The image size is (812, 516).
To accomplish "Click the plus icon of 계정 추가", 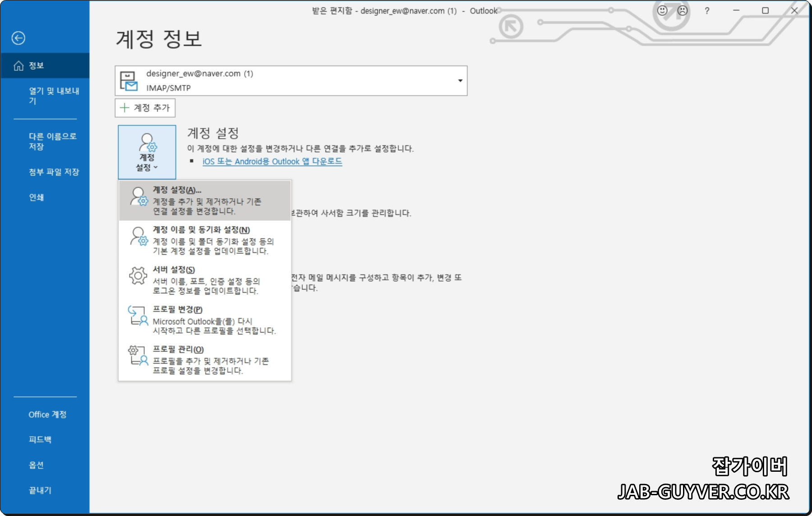I will click(x=125, y=107).
